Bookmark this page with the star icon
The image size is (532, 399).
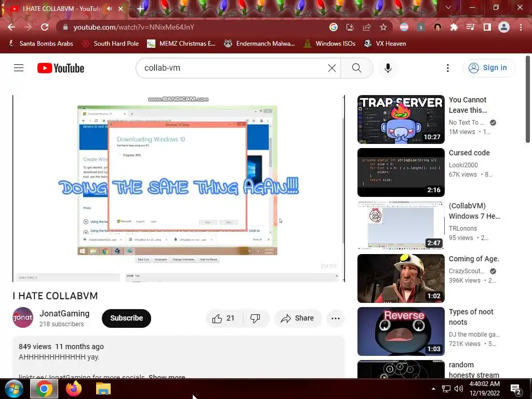(x=383, y=27)
